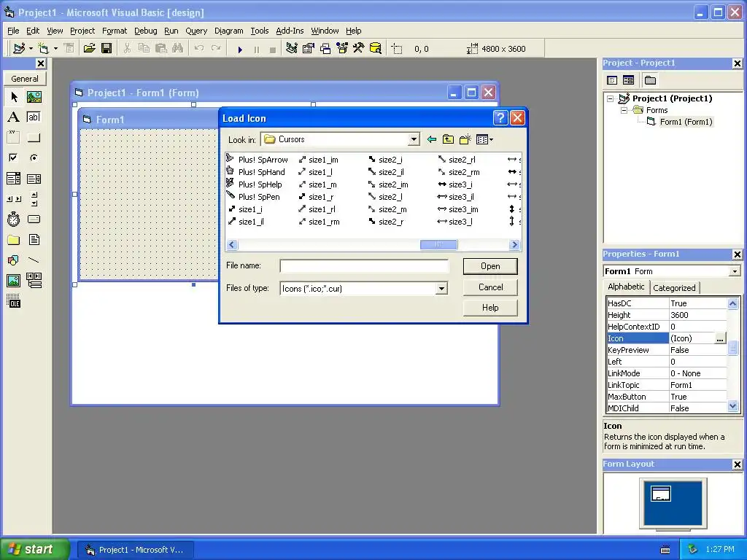Select the TextBox tool in toolbox

34,117
